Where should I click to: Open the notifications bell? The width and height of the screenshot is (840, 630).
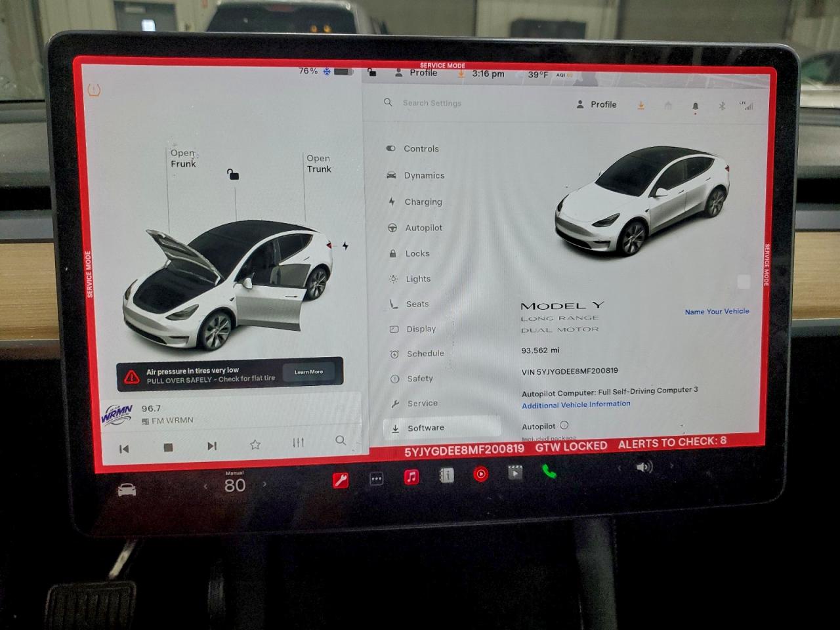[x=696, y=104]
